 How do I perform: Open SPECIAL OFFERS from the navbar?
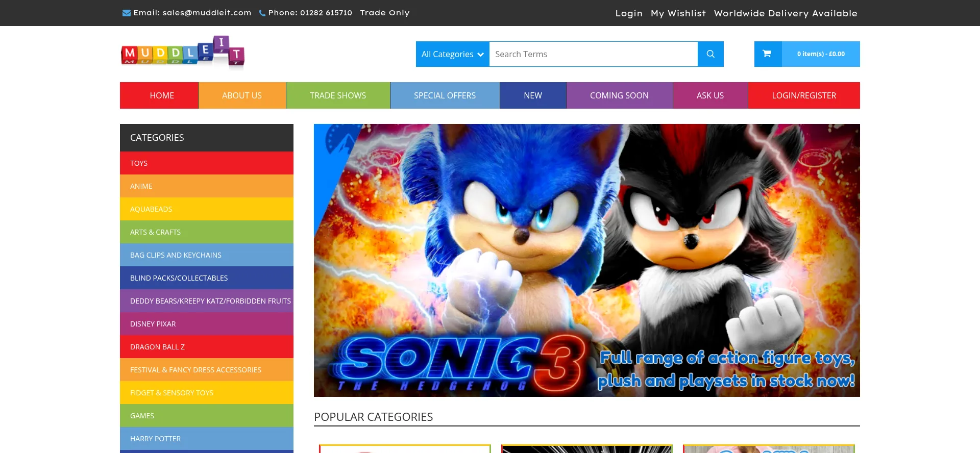coord(445,95)
